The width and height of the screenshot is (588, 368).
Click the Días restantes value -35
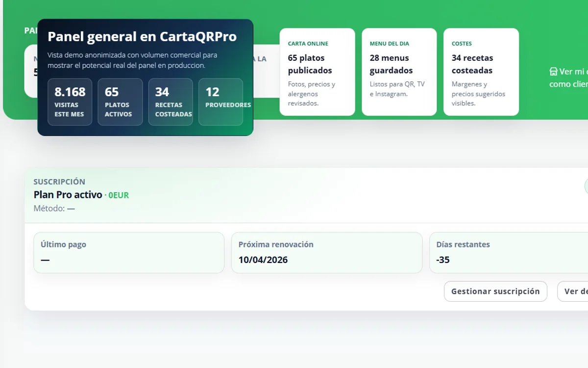click(x=443, y=260)
